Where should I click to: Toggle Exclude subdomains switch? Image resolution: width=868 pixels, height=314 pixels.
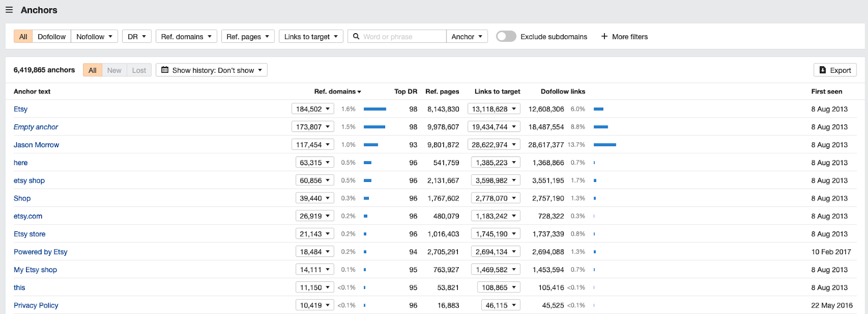506,36
